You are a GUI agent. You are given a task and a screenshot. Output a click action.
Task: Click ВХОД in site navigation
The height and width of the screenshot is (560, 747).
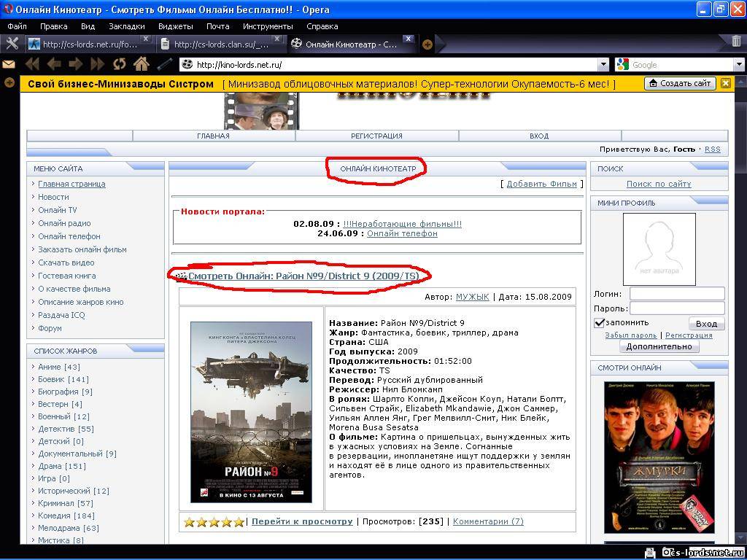click(539, 136)
